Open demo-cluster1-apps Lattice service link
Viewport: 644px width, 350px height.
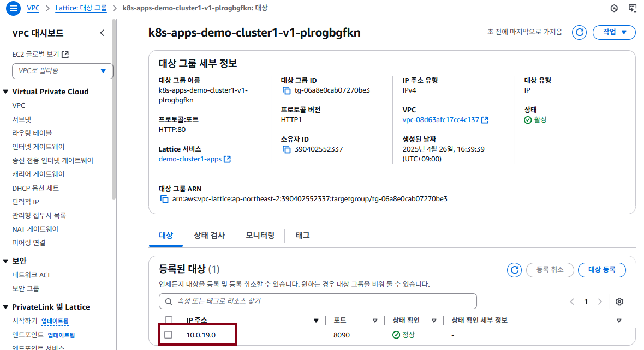[x=190, y=159]
